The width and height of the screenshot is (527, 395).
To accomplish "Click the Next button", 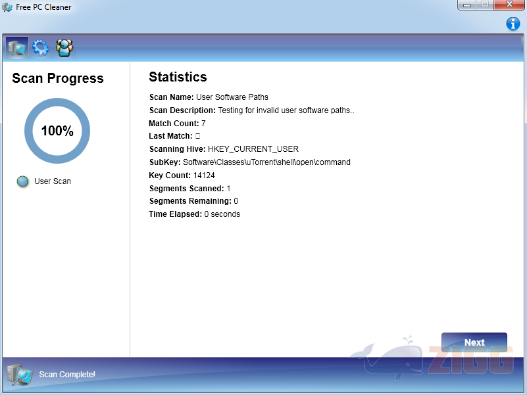I will pos(474,342).
